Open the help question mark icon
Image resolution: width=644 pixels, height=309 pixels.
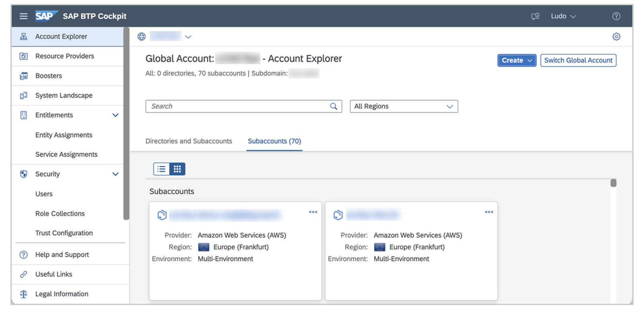click(x=616, y=16)
